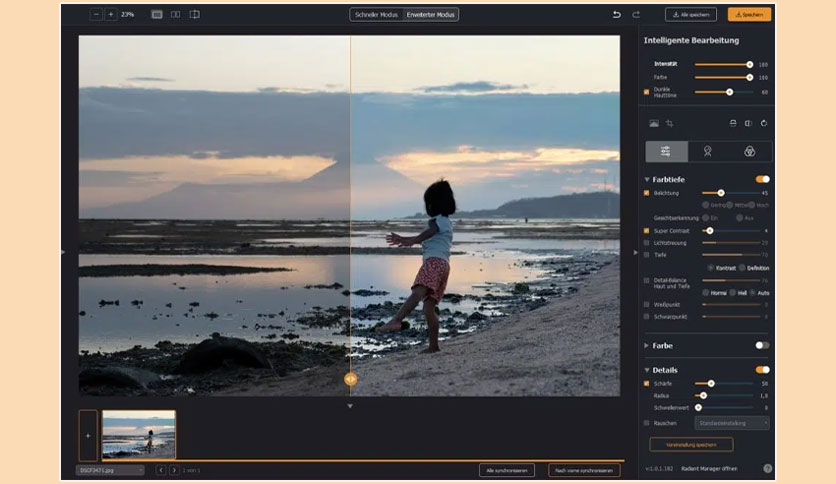
Task: Switch to Erweiterter Modus
Action: (x=430, y=14)
